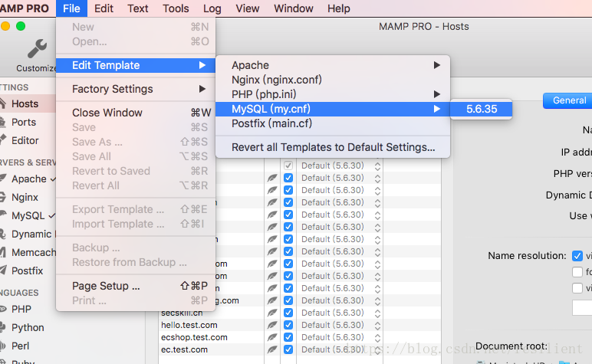592x364 pixels.
Task: Click the Ports sidebar icon
Action: pyautogui.click(x=2, y=122)
